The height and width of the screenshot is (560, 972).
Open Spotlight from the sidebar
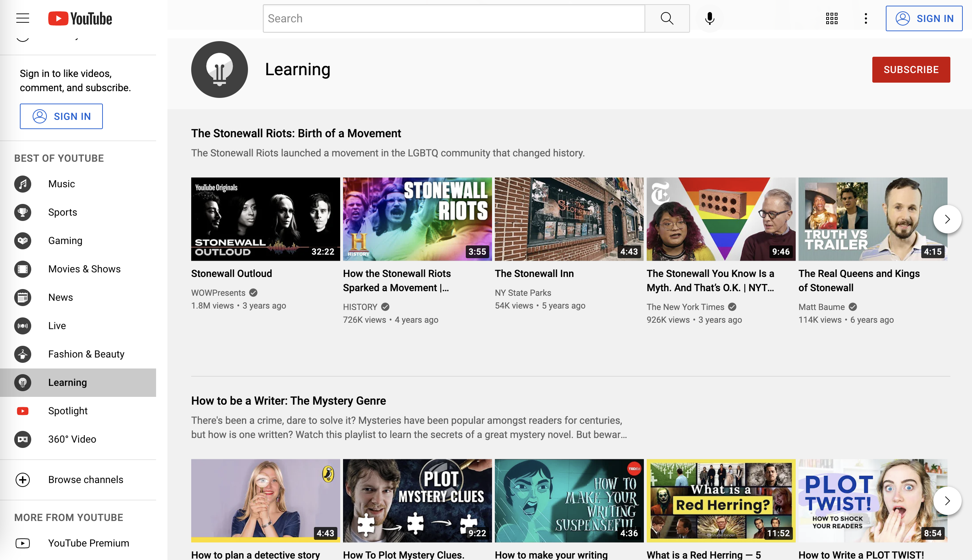pyautogui.click(x=78, y=411)
